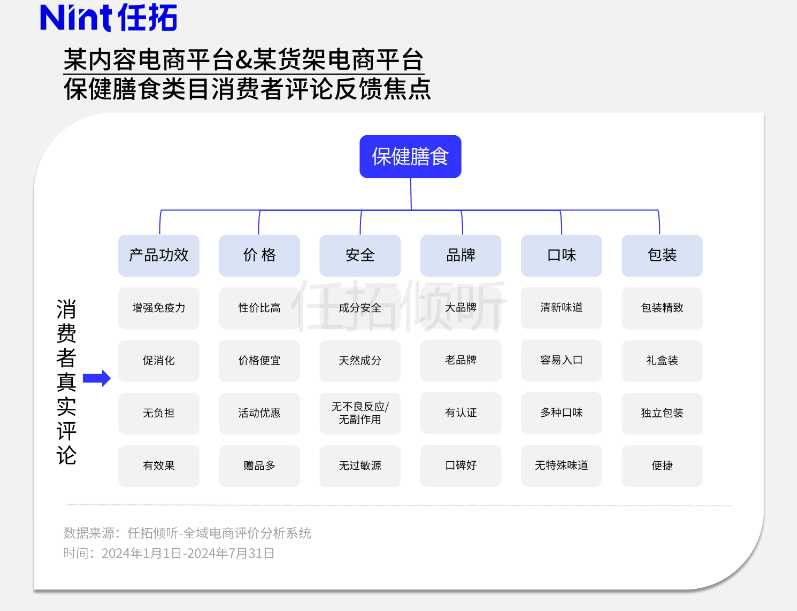Click the Nint 任拓 logo

pyautogui.click(x=108, y=18)
